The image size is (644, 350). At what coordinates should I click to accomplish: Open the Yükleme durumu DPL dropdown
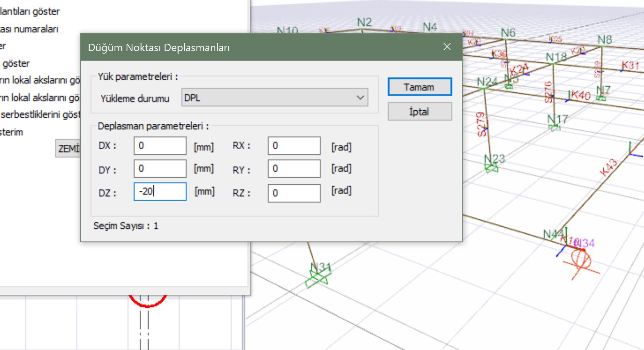coord(275,97)
